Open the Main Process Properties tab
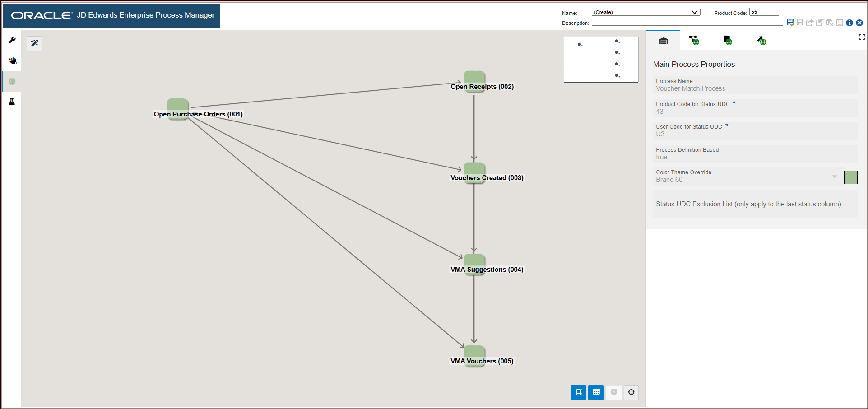868x409 pixels. [x=664, y=41]
